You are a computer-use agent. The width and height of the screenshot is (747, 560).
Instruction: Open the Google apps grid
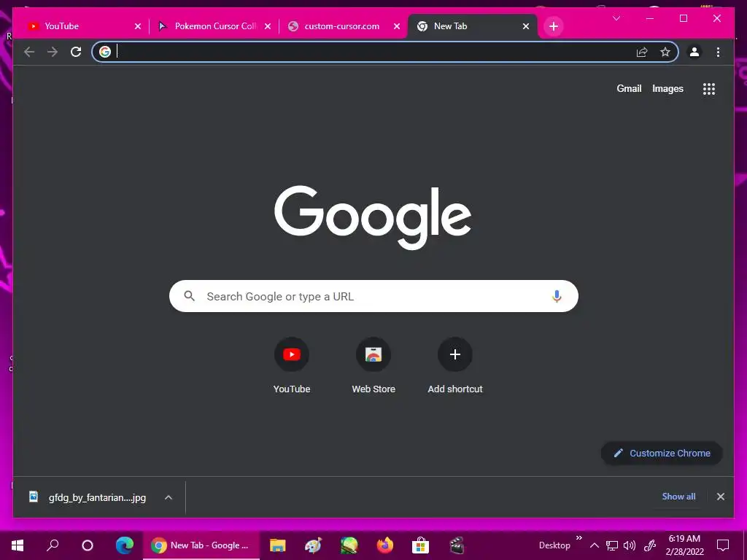coord(709,89)
